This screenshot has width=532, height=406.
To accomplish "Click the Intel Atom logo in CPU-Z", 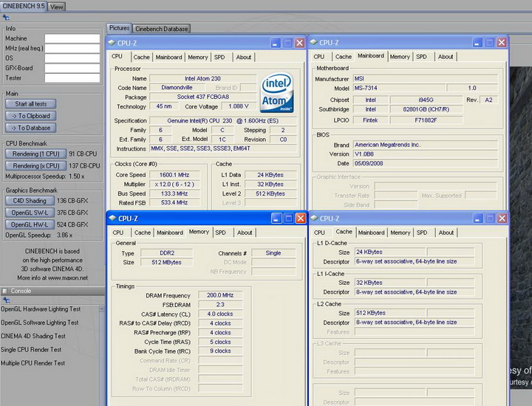I will click(278, 92).
